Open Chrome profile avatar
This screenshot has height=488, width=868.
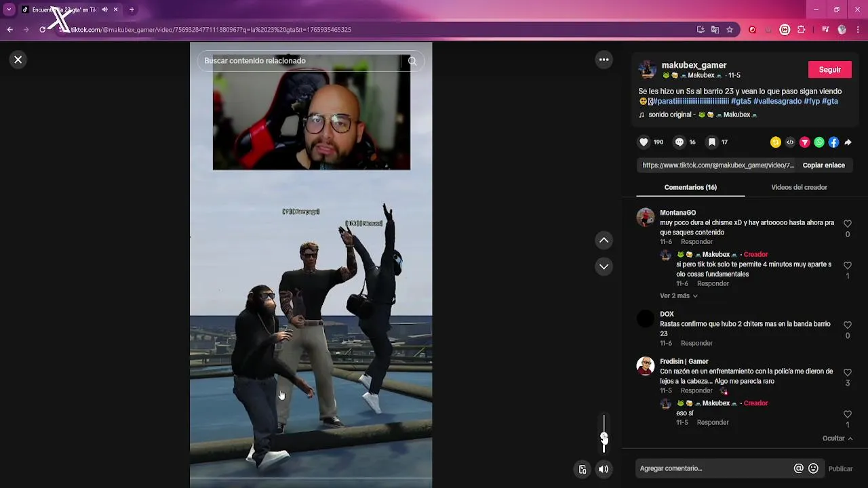[x=842, y=30]
